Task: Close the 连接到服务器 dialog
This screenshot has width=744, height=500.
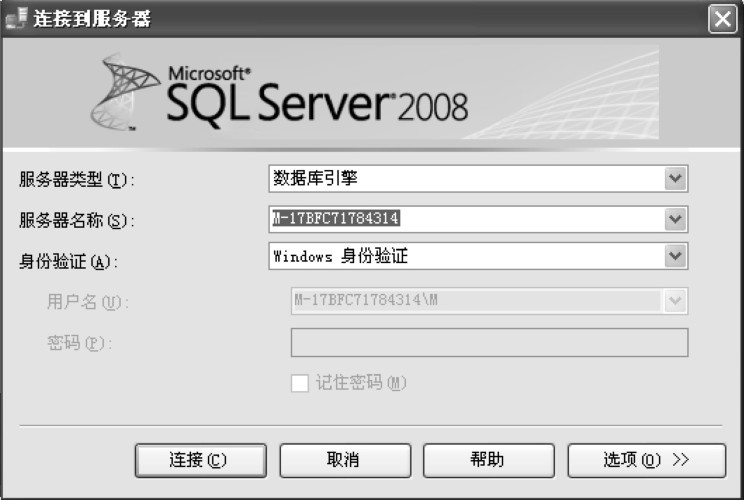Action: click(722, 19)
